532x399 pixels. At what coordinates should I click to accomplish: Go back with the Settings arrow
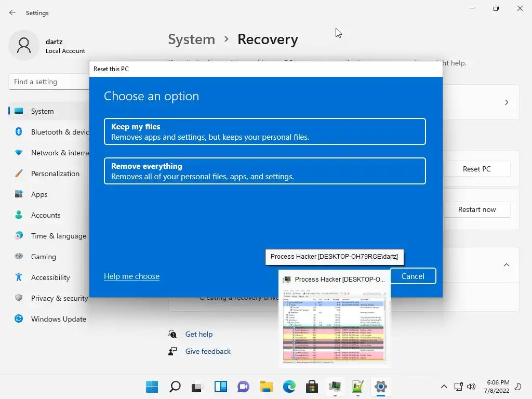coord(12,12)
